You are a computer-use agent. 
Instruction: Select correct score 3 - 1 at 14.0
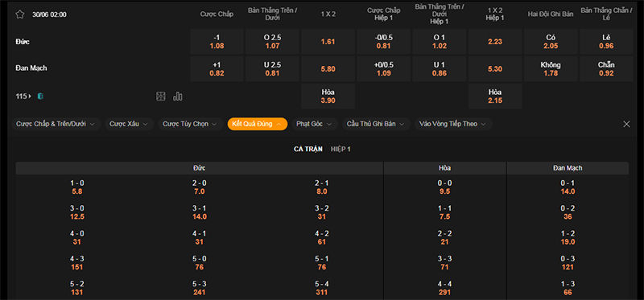199,212
